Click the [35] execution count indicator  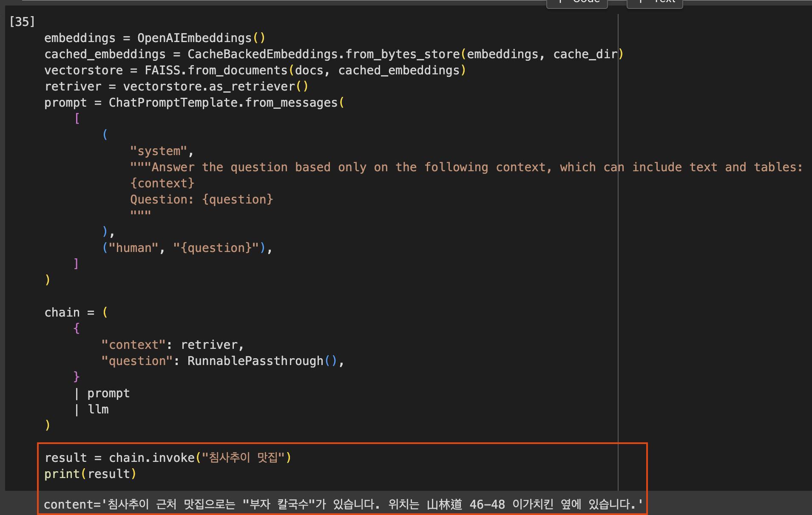pos(22,22)
